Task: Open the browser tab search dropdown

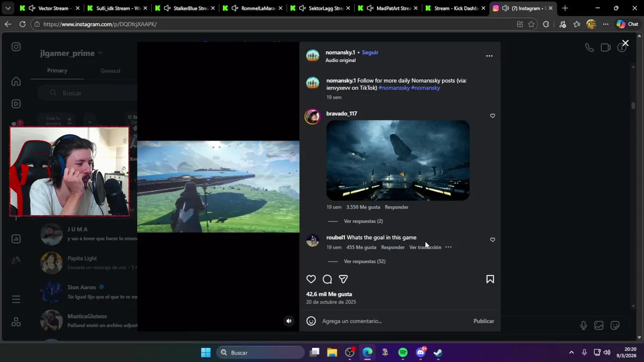Action: (8, 8)
